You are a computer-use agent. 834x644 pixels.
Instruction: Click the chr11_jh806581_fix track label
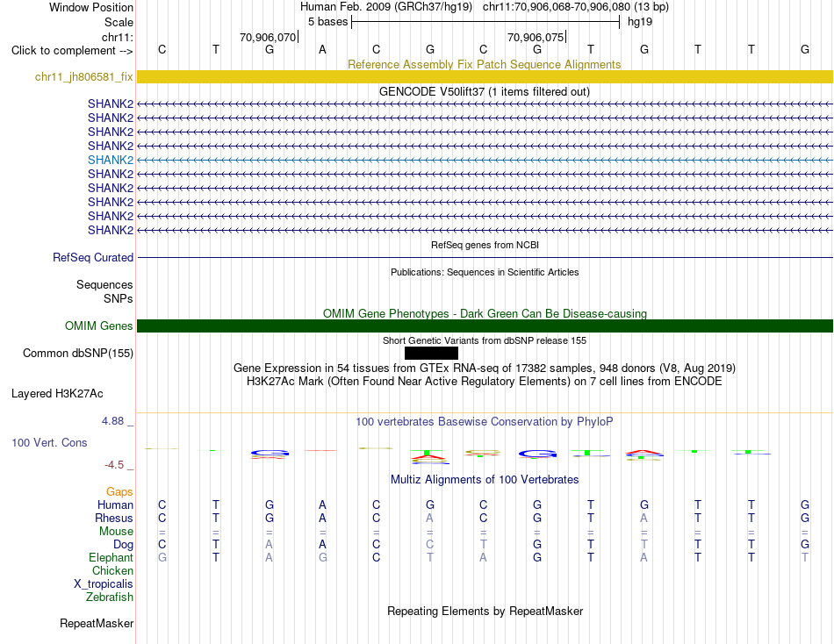[83, 76]
